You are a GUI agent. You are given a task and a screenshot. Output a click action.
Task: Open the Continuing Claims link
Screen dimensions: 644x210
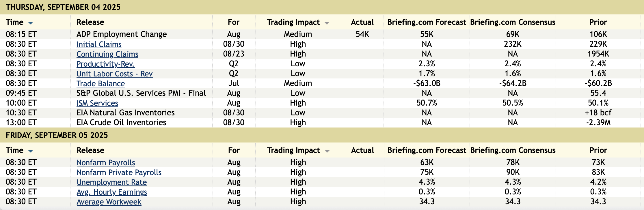(x=107, y=54)
